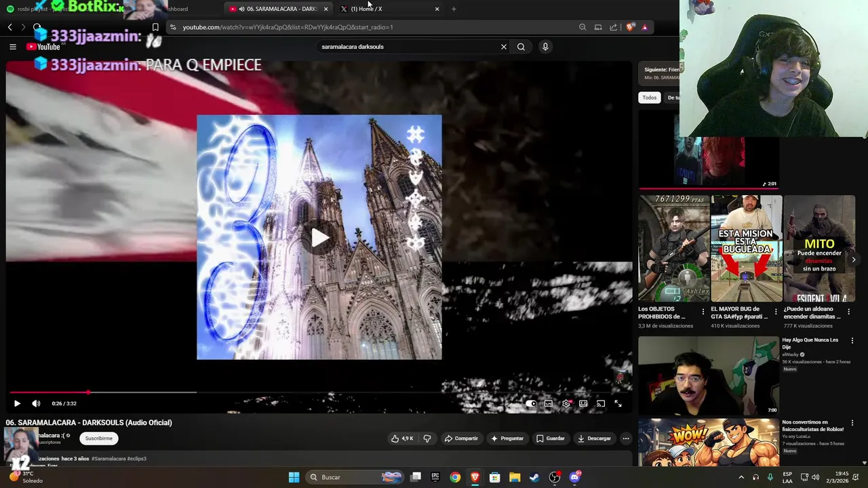
Task: Open the YouTube hamburger guide menu
Action: click(x=12, y=47)
